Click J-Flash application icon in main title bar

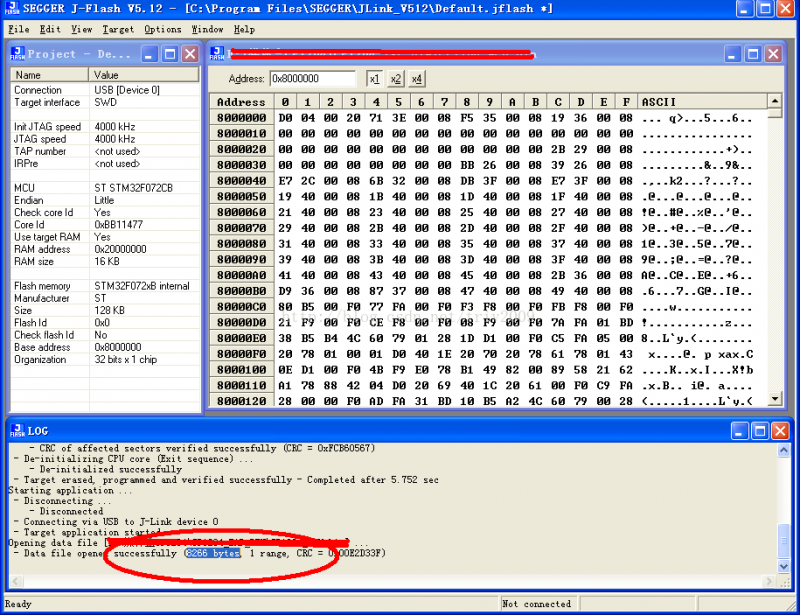12,8
